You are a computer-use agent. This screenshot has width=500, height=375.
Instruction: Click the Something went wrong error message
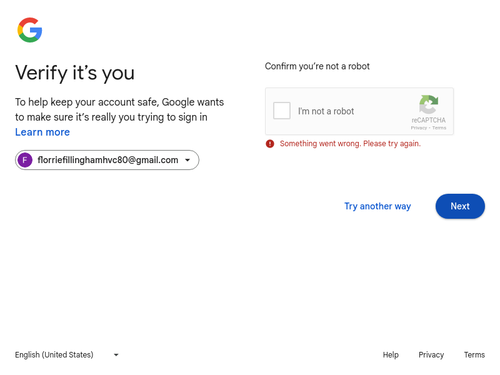350,144
